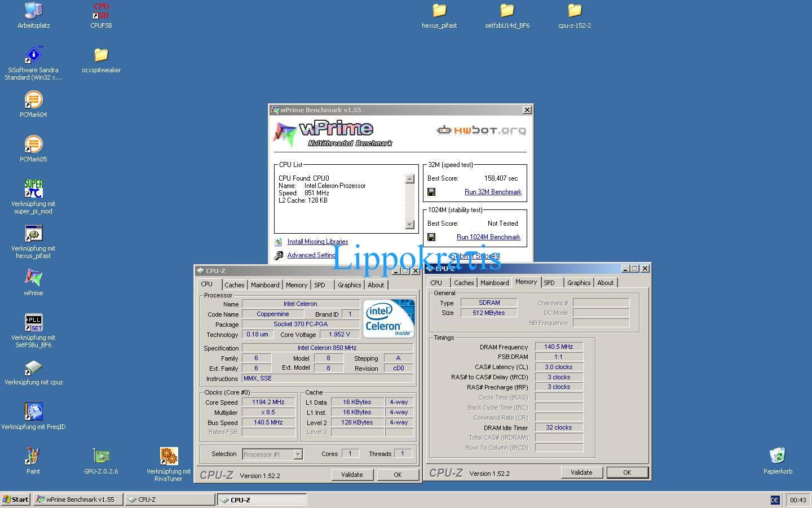Viewport: 812px width, 508px height.
Task: Click the DRAM Frequency value 140.5 MHz
Action: tap(559, 347)
